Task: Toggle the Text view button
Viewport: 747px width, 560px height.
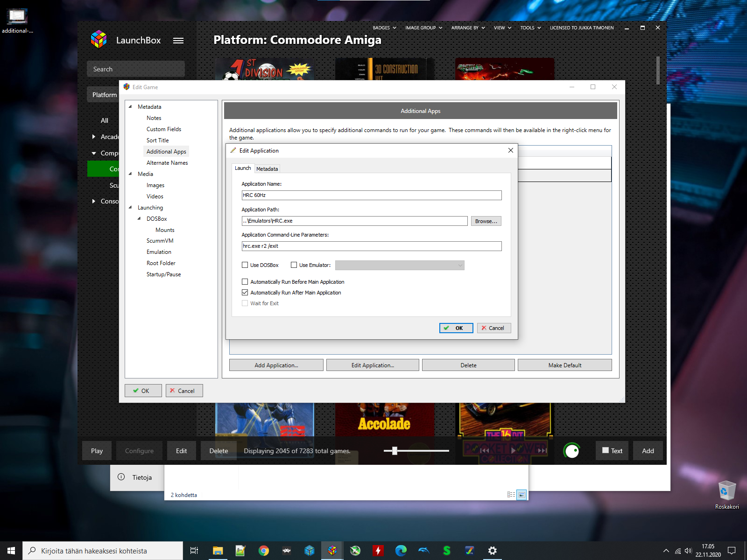Action: (x=612, y=451)
